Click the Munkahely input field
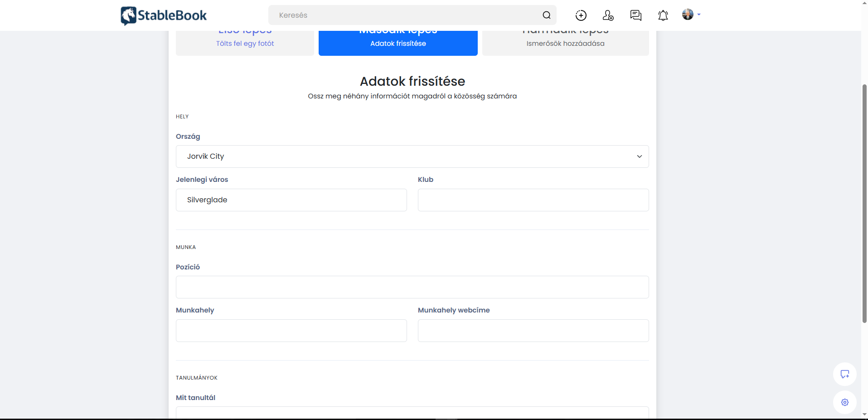The image size is (868, 420). click(x=291, y=331)
